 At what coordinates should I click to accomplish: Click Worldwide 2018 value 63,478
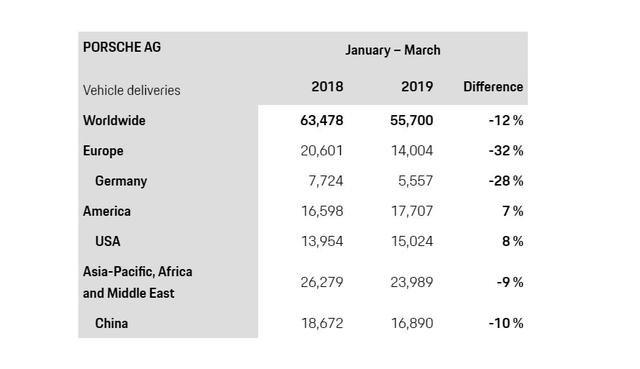coord(322,120)
